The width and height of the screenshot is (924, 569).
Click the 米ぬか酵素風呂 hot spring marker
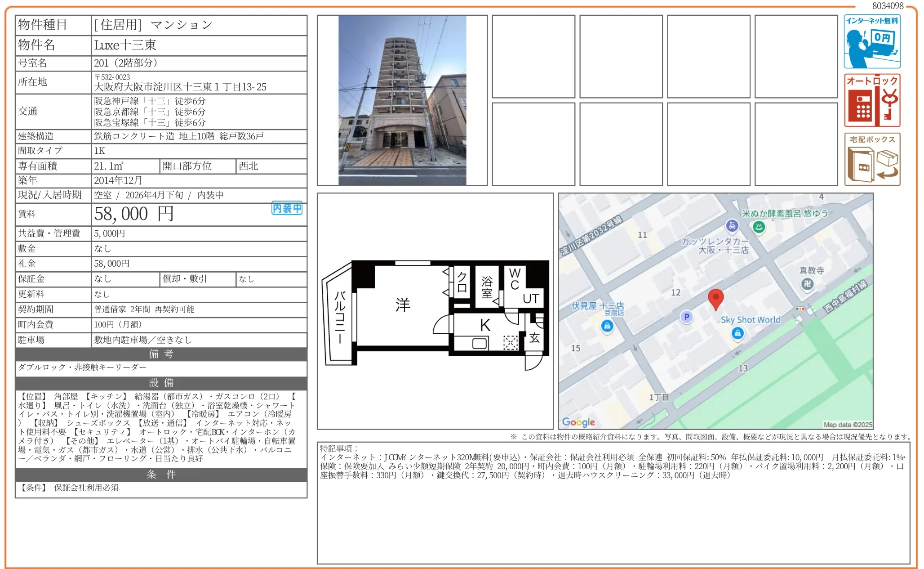(759, 227)
